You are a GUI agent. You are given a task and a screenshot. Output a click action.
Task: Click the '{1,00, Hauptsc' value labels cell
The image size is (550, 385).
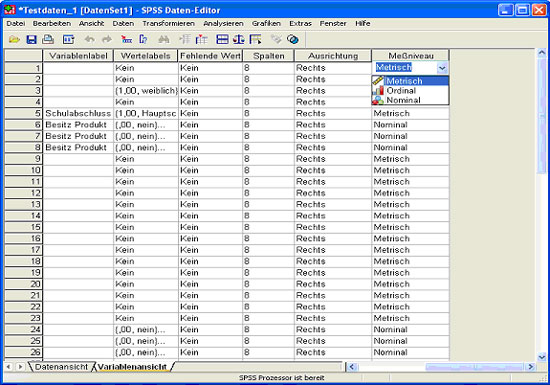pyautogui.click(x=146, y=113)
